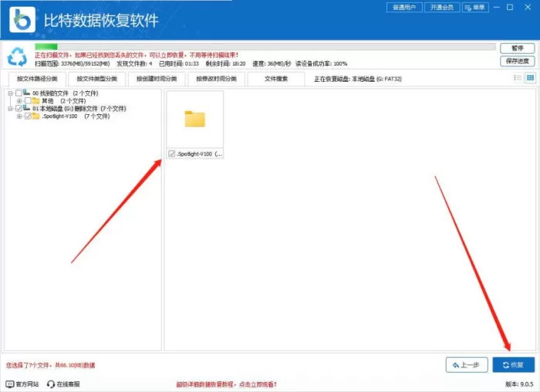
Task: Select the 按文件路径分类 tab
Action: click(37, 79)
